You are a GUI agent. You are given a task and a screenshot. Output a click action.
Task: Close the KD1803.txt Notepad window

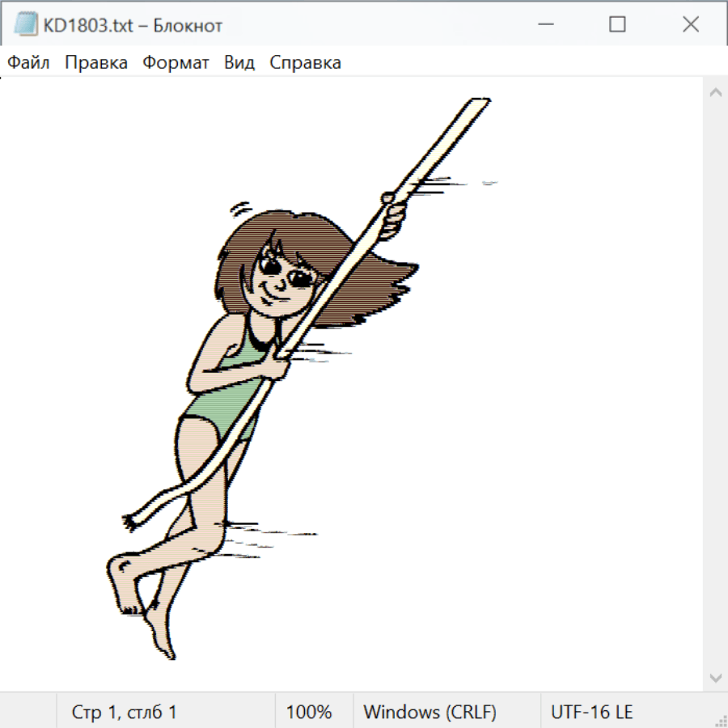(690, 25)
